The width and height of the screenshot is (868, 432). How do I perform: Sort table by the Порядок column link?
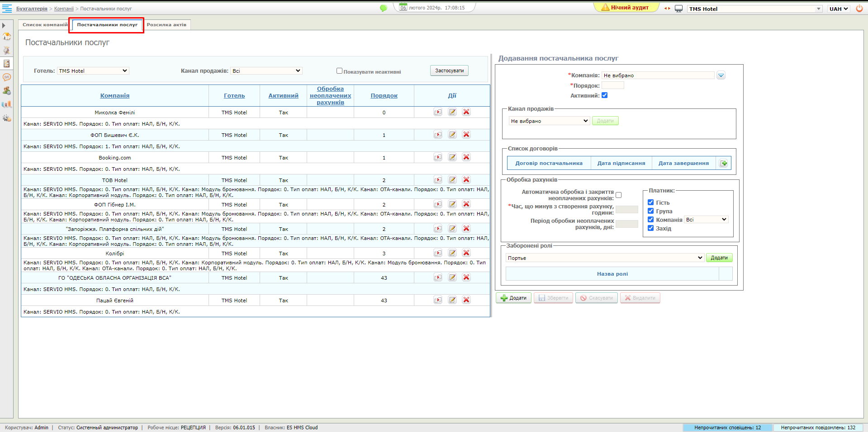[384, 96]
